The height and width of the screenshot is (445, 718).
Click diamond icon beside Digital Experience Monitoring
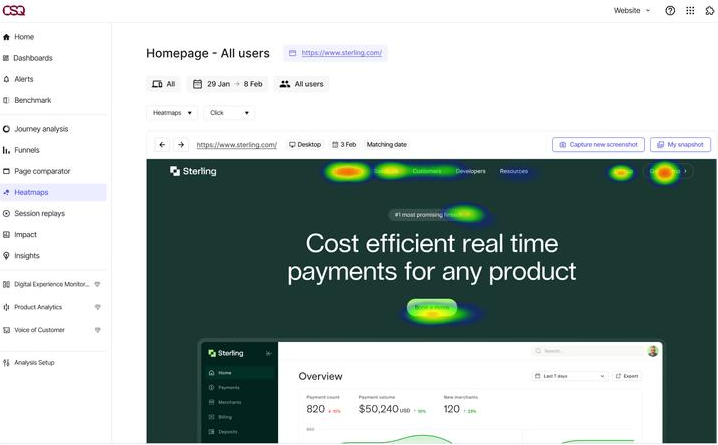(x=97, y=284)
